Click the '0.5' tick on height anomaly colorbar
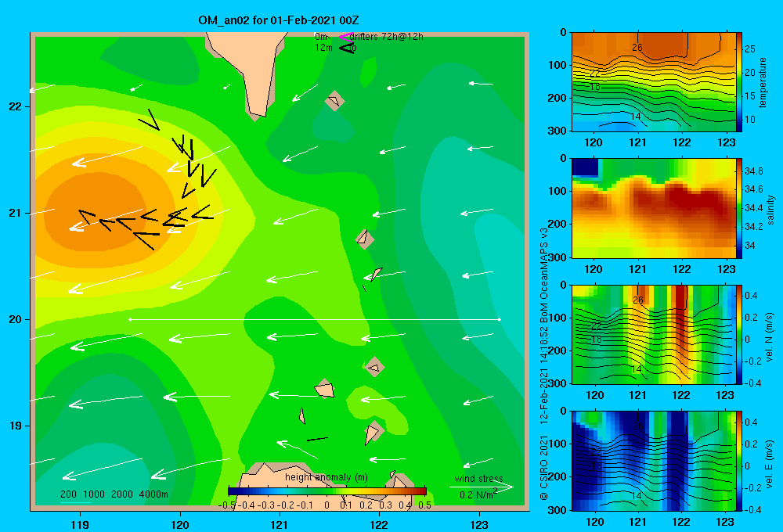 pos(424,505)
